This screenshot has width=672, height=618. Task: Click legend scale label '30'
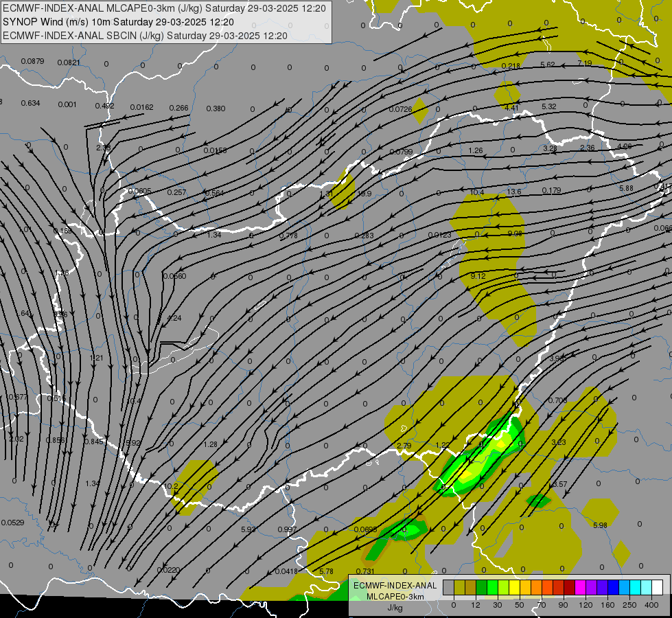pyautogui.click(x=498, y=605)
